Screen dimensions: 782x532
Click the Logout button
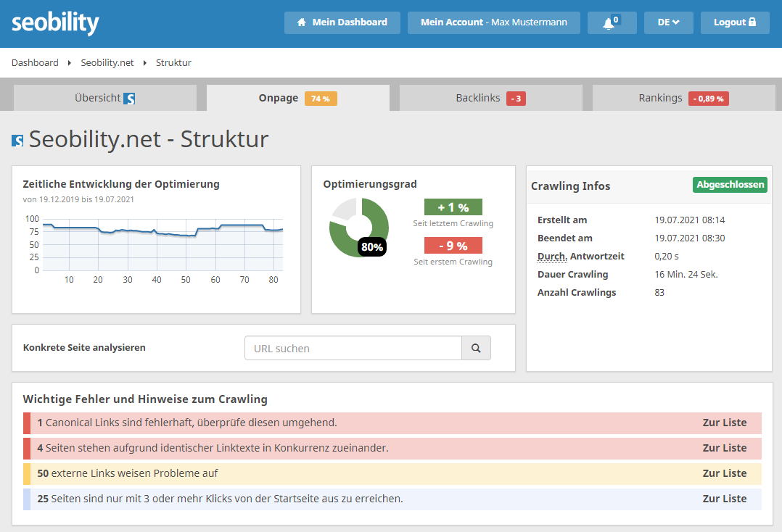[x=735, y=22]
